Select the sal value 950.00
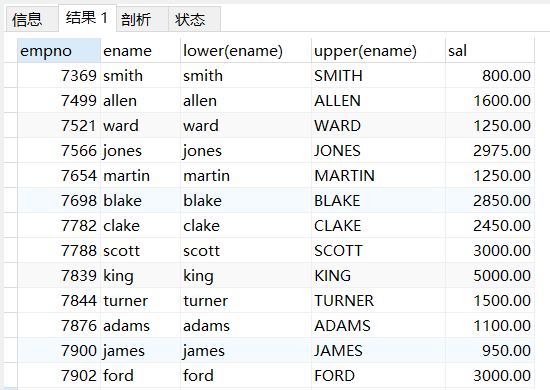The width and height of the screenshot is (550, 390). 490,351
